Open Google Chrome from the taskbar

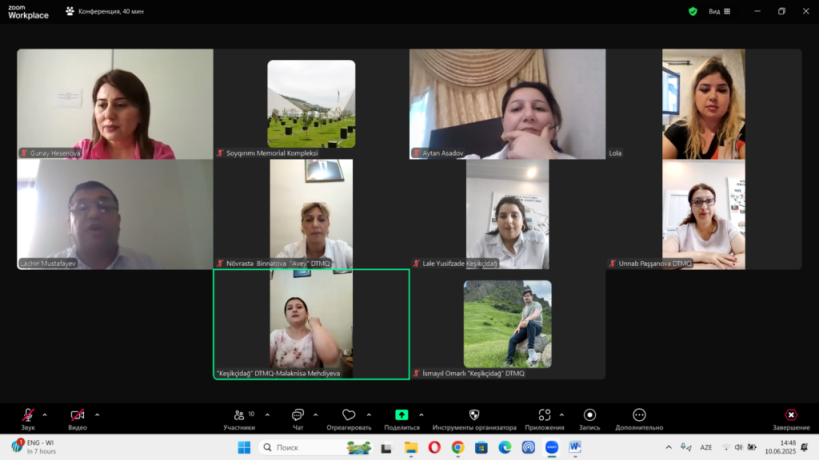(457, 447)
